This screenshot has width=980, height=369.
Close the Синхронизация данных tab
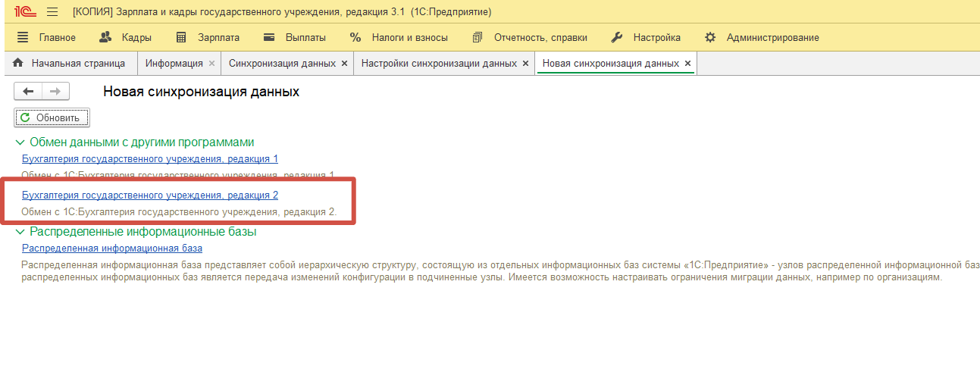point(344,64)
